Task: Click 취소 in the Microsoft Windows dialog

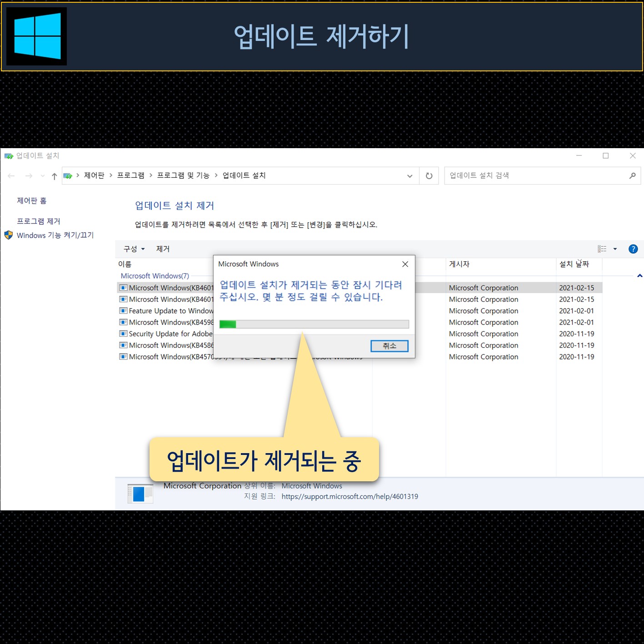Action: (389, 346)
